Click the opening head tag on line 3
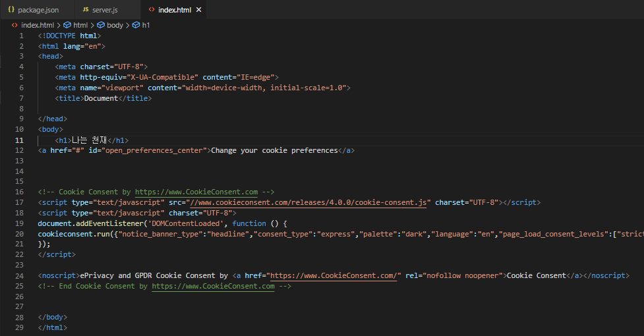The image size is (644, 336). 51,56
